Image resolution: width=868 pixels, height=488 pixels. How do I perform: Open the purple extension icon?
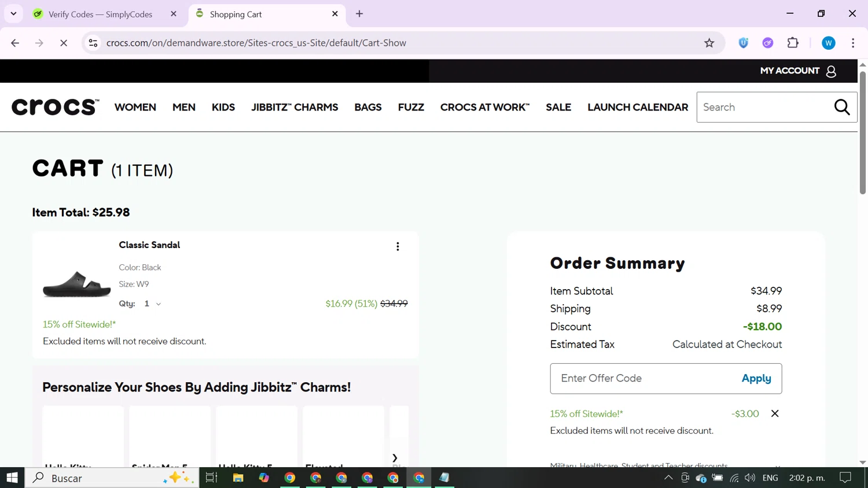[768, 43]
